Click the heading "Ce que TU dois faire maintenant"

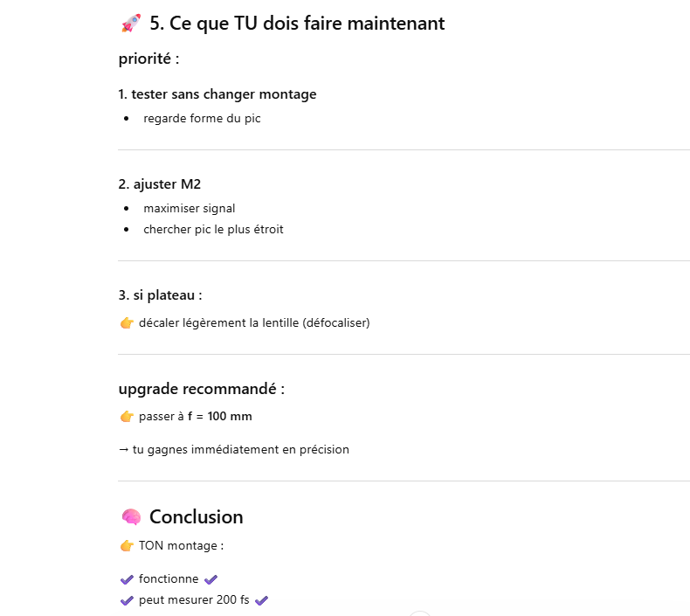297,24
